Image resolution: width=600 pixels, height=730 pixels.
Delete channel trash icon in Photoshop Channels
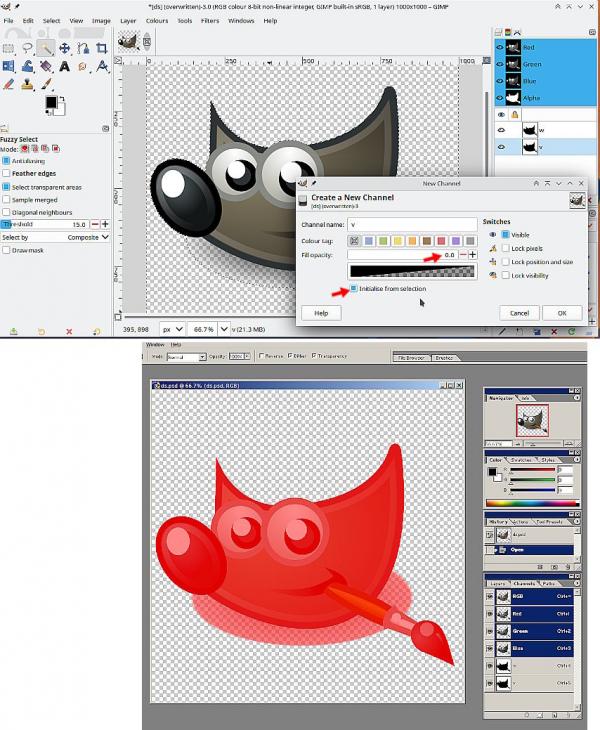click(568, 715)
